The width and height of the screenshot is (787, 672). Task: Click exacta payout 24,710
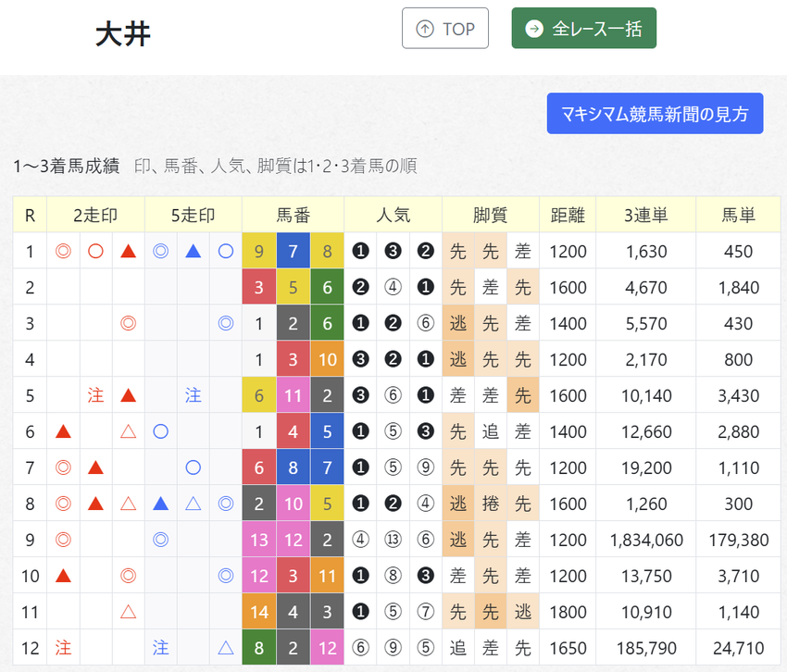click(738, 649)
